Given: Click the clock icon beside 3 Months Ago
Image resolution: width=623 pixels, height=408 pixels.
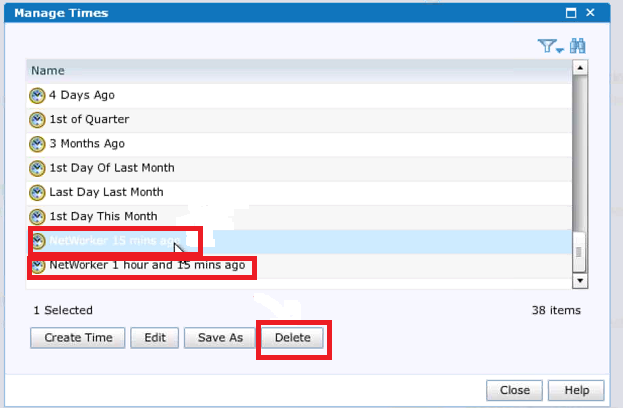Looking at the screenshot, I should tap(37, 144).
